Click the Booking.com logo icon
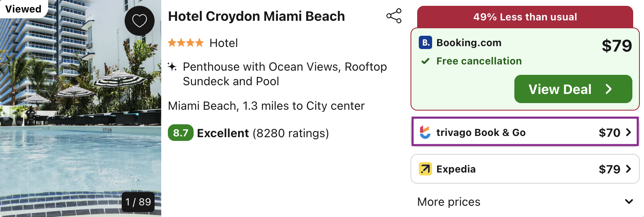Image resolution: width=644 pixels, height=217 pixels. coord(425,43)
